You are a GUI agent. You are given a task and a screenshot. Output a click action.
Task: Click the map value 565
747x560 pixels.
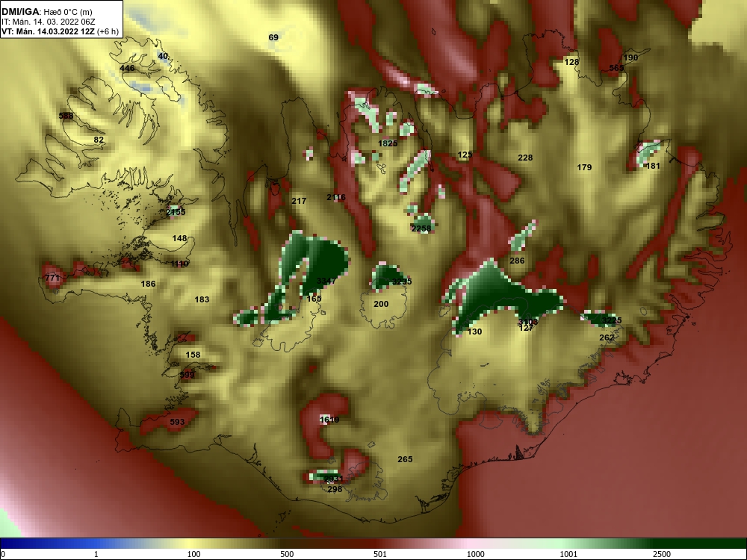616,68
